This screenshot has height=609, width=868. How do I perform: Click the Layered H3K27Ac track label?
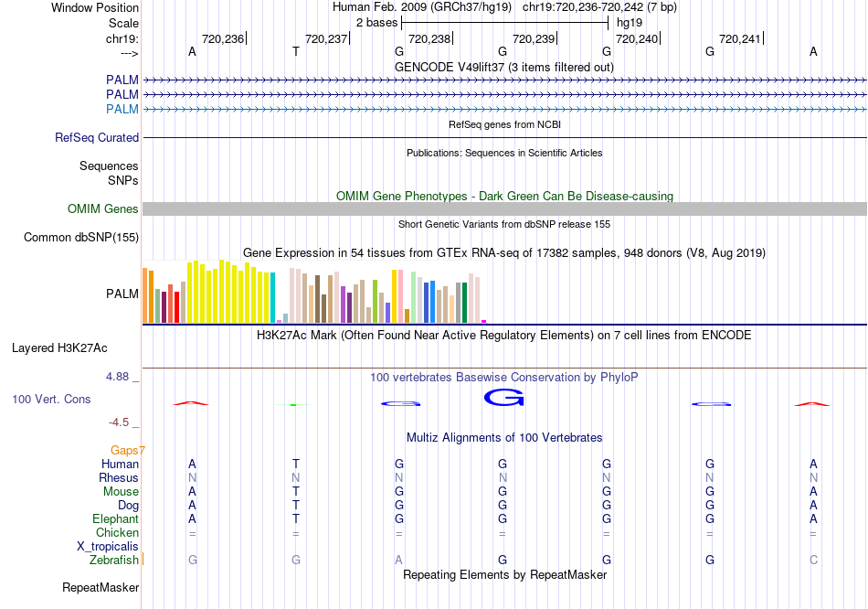click(x=59, y=348)
